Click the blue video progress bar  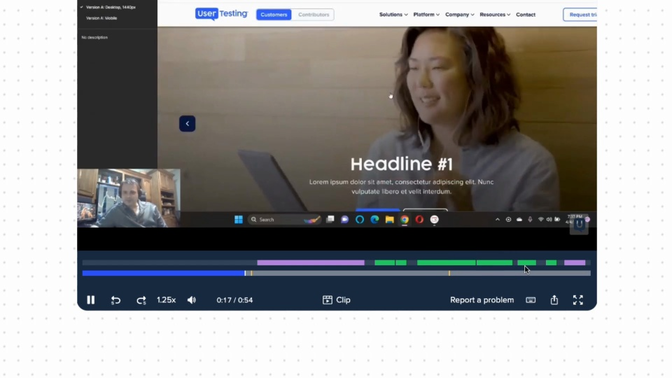pyautogui.click(x=163, y=273)
